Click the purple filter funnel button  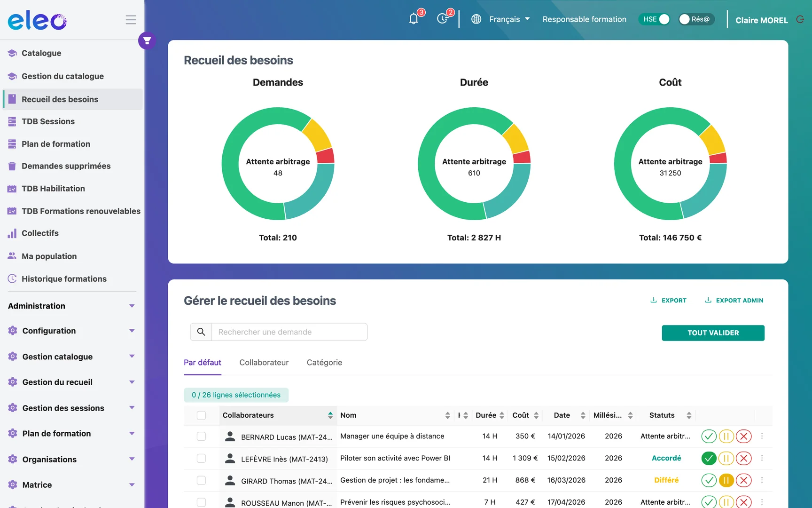[x=147, y=41]
